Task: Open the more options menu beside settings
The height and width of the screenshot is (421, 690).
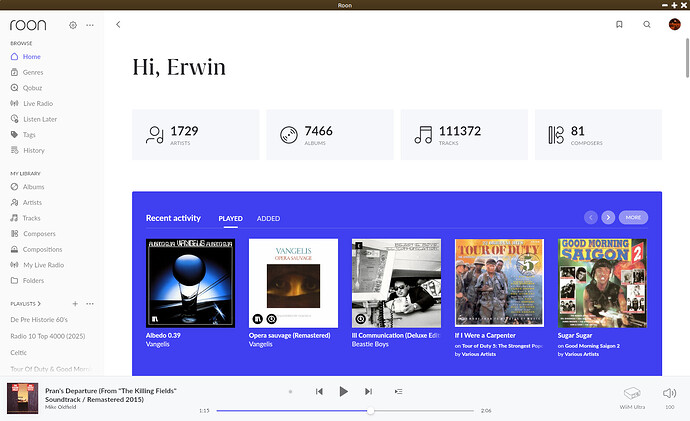Action: pyautogui.click(x=90, y=25)
